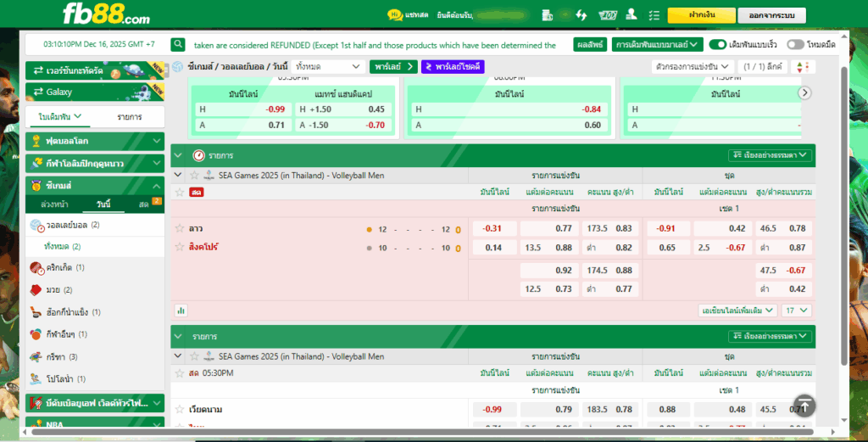Star the ลาว team row

point(180,228)
